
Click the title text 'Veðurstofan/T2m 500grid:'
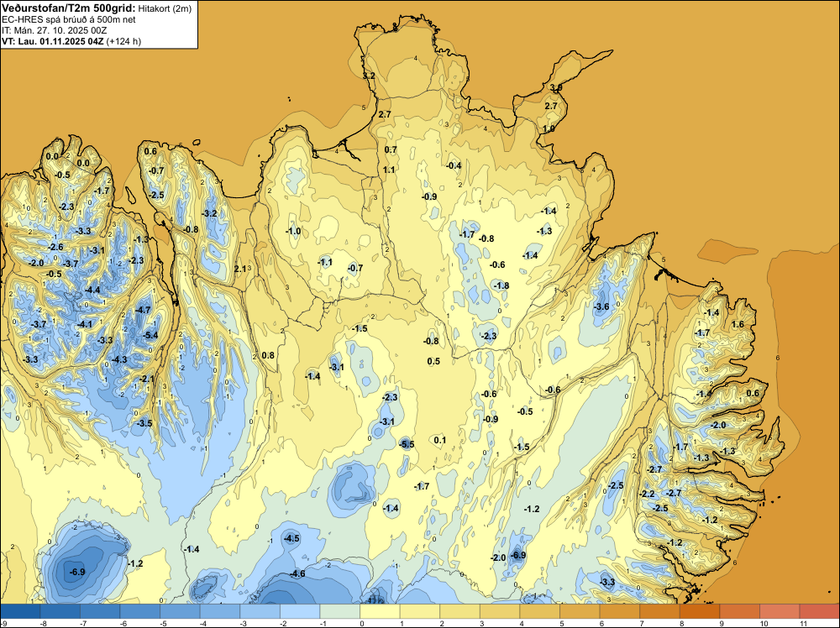69,8
